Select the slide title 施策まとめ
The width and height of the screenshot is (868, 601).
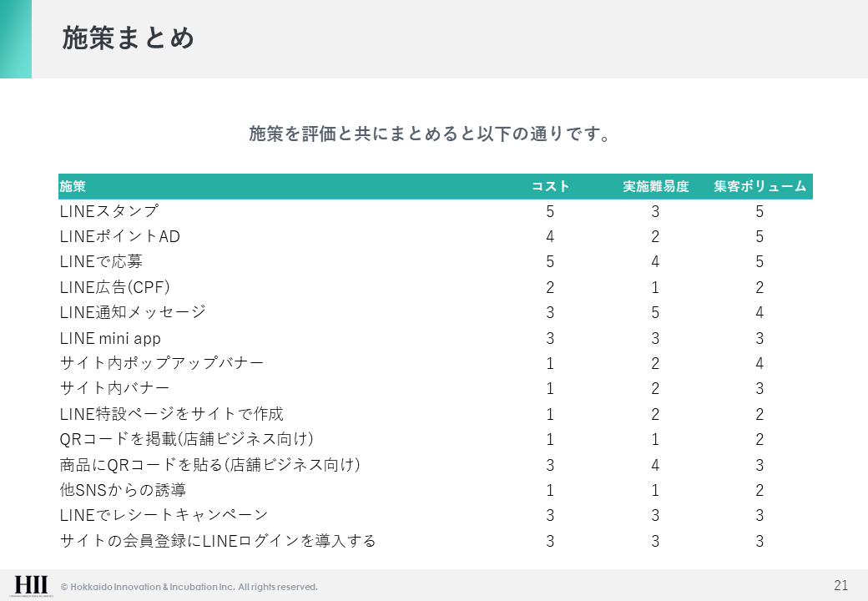tap(129, 38)
